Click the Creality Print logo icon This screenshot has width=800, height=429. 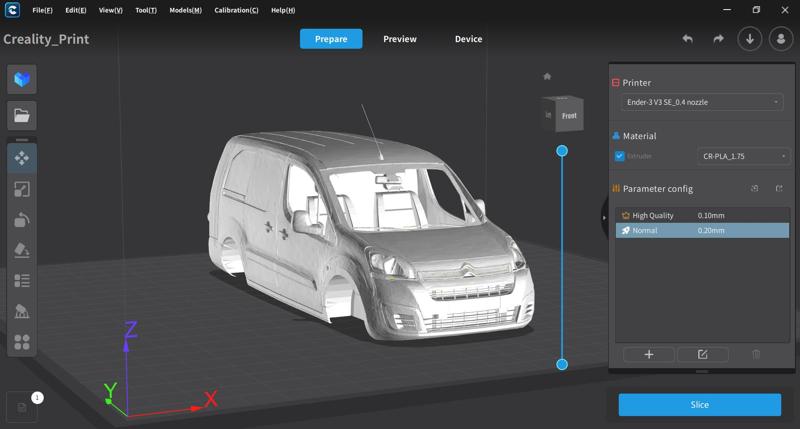[12, 10]
